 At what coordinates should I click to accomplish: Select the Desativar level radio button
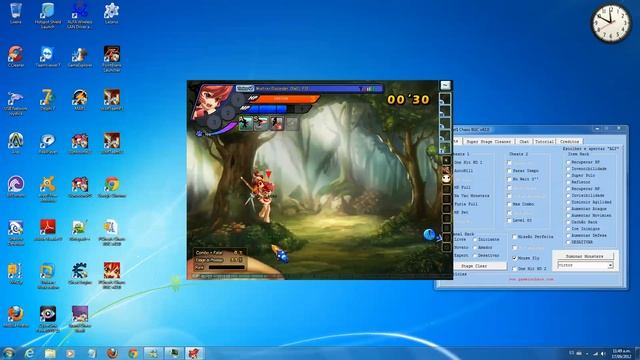tap(475, 256)
